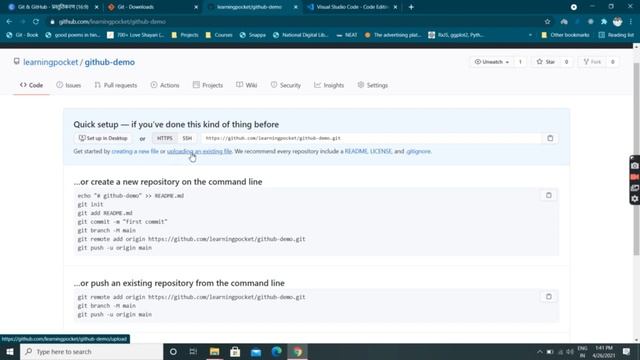Open Other bookmarks folder
Screen dimensions: 640x360
565,35
